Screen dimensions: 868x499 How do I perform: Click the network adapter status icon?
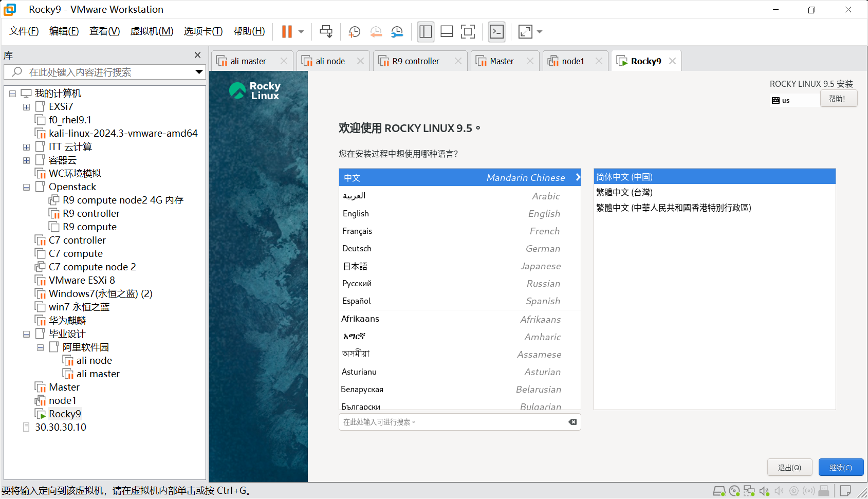(749, 491)
